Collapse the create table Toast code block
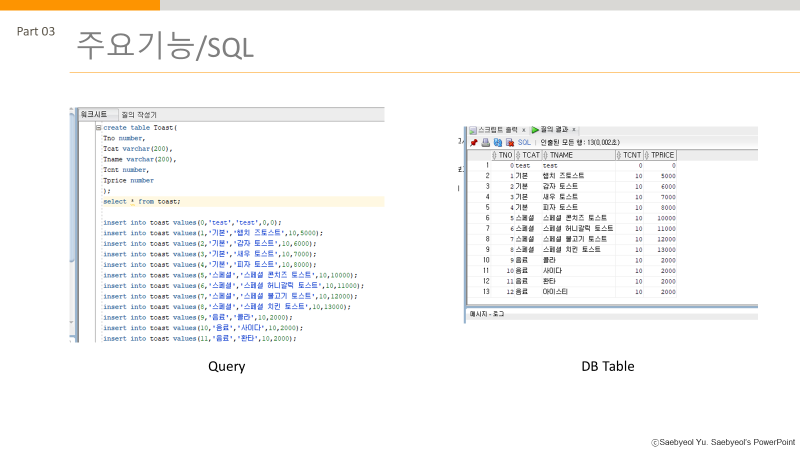 click(x=98, y=128)
